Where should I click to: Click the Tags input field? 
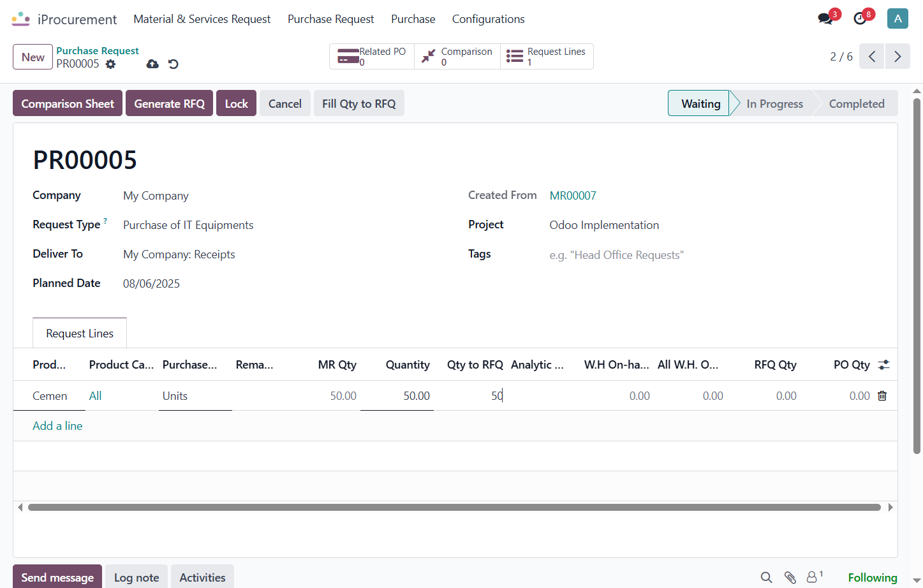713,255
